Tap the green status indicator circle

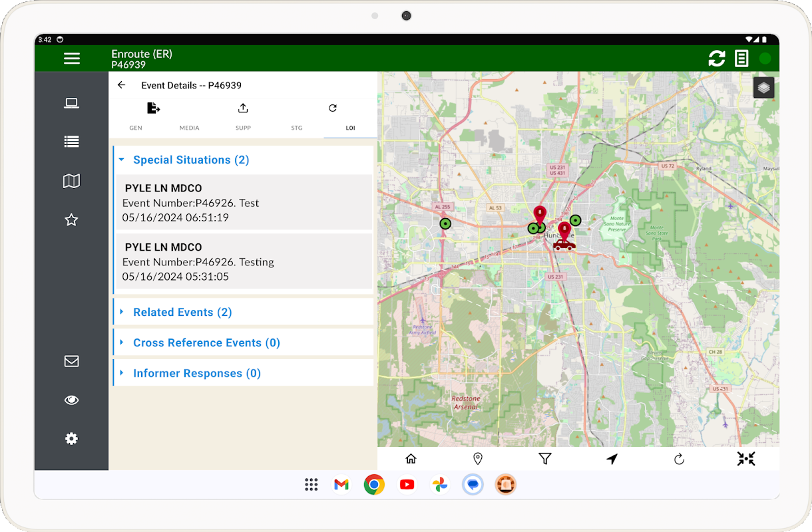tap(765, 59)
